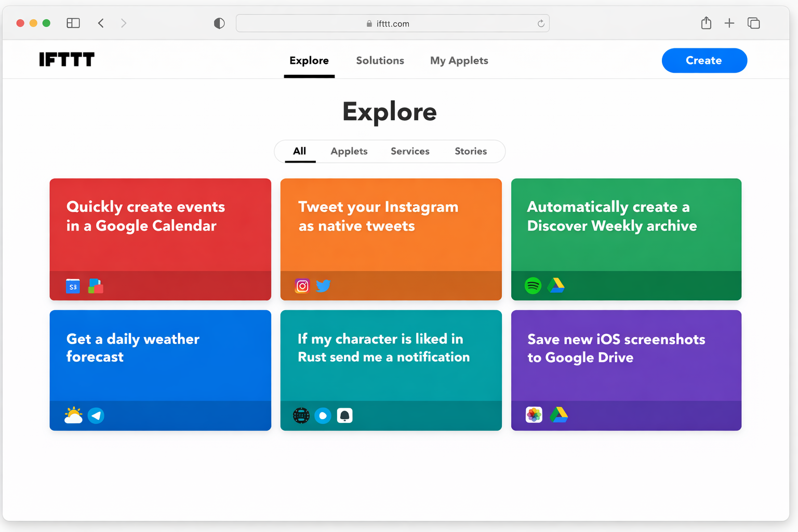Show the tab overview icon

pyautogui.click(x=753, y=23)
